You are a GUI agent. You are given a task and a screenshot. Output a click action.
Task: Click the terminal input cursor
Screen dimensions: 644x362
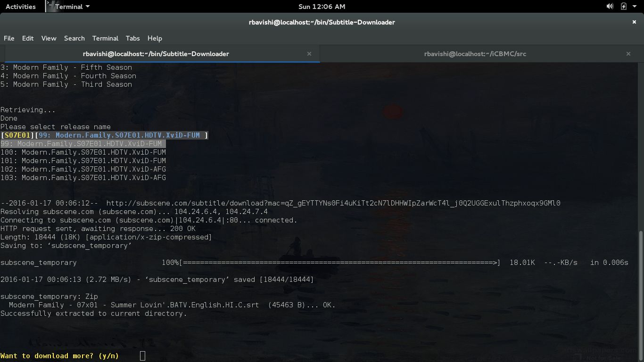tap(142, 356)
